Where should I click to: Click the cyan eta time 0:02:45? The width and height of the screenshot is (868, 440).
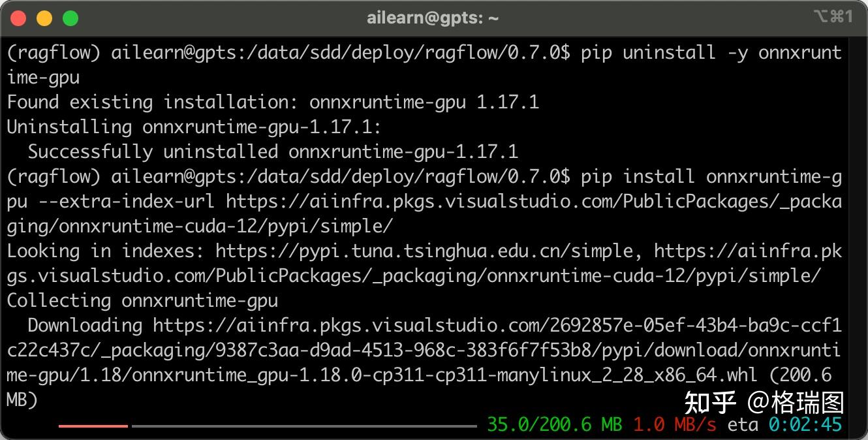tap(805, 425)
